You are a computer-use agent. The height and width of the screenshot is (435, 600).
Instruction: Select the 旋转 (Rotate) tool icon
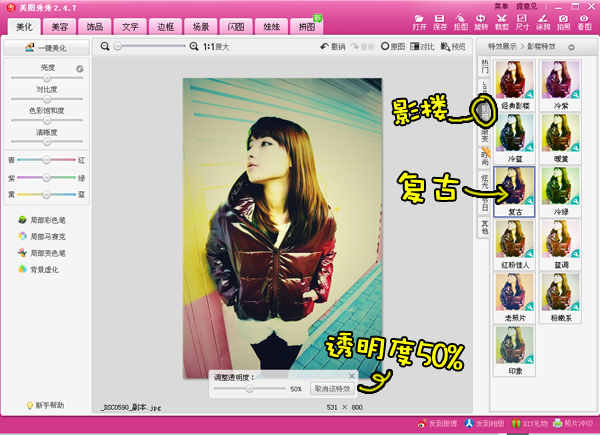[x=481, y=21]
